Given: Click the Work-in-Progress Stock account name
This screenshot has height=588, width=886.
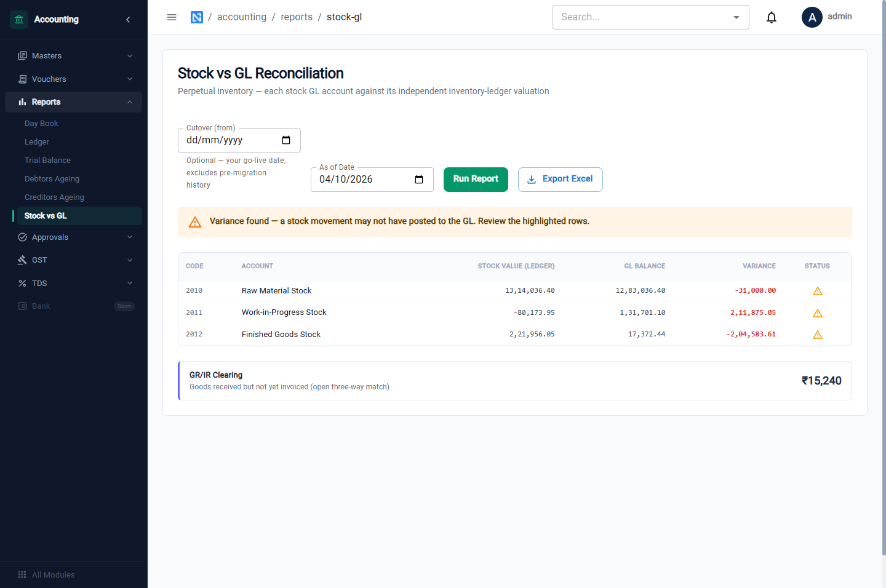Looking at the screenshot, I should click(284, 312).
